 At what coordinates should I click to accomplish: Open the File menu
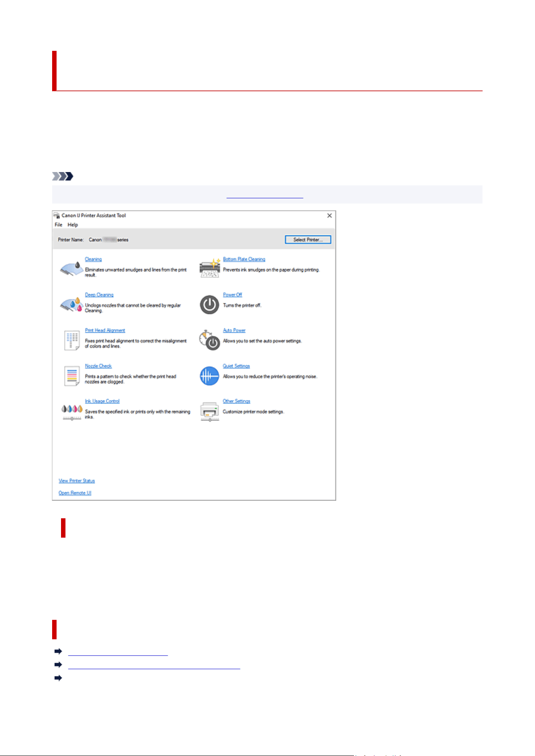click(x=59, y=225)
